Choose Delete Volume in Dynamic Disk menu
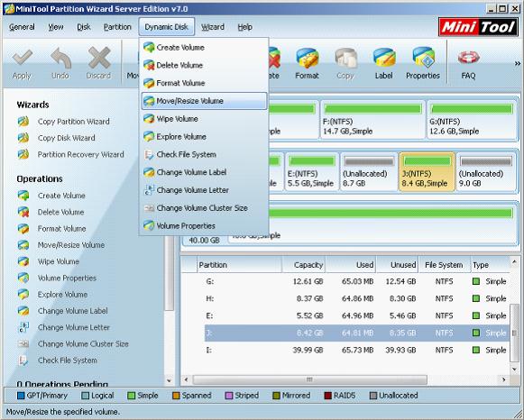This screenshot has width=524, height=420. 204,66
